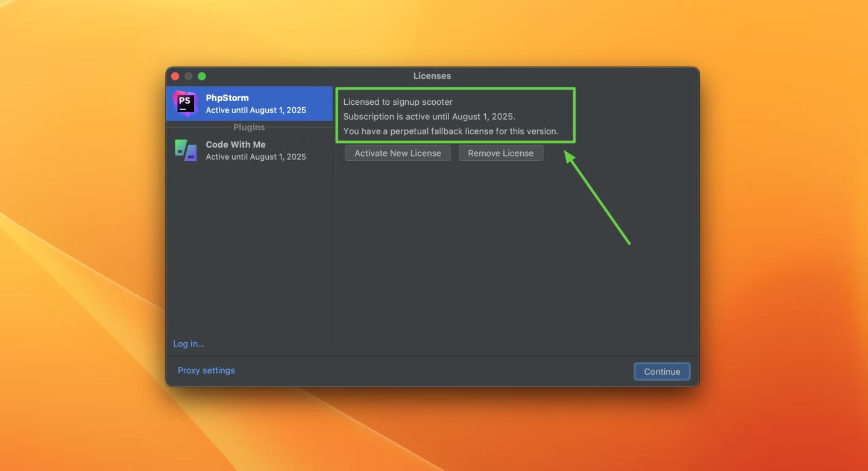Image resolution: width=868 pixels, height=471 pixels.
Task: Select the Code With Me plugin entry
Action: [x=250, y=150]
